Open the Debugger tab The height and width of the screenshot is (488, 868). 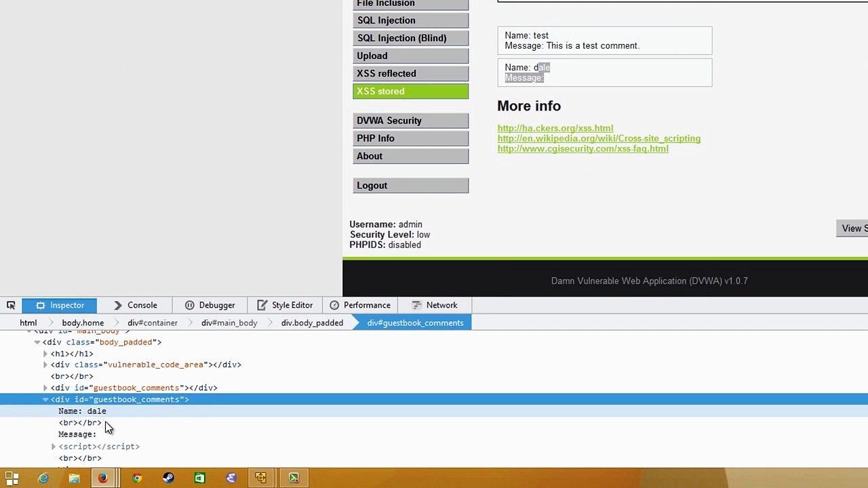click(210, 305)
